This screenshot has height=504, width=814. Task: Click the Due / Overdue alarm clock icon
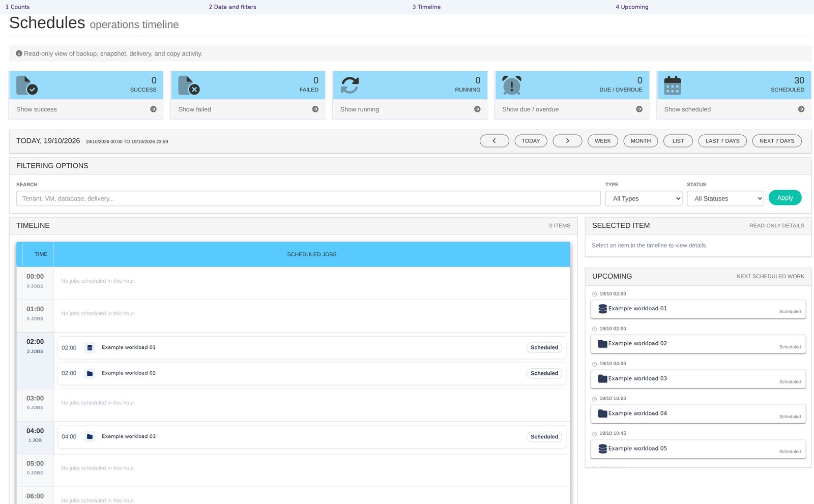pyautogui.click(x=512, y=85)
